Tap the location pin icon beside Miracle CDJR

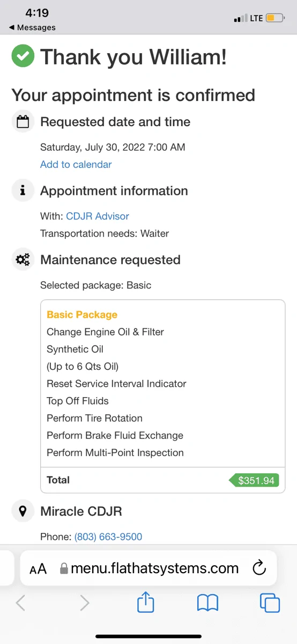[x=23, y=511]
